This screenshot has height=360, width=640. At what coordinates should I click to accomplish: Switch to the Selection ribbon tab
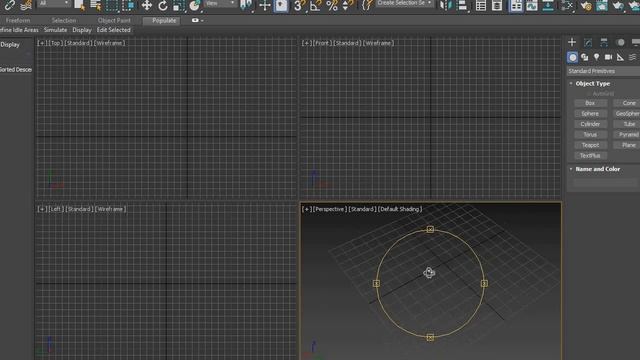[x=64, y=20]
